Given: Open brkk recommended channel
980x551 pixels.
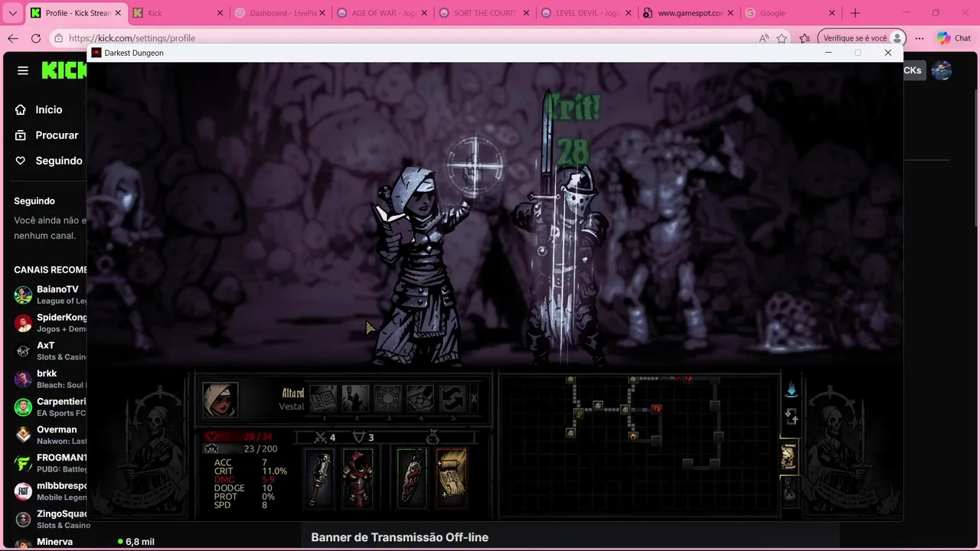Looking at the screenshot, I should click(x=47, y=379).
